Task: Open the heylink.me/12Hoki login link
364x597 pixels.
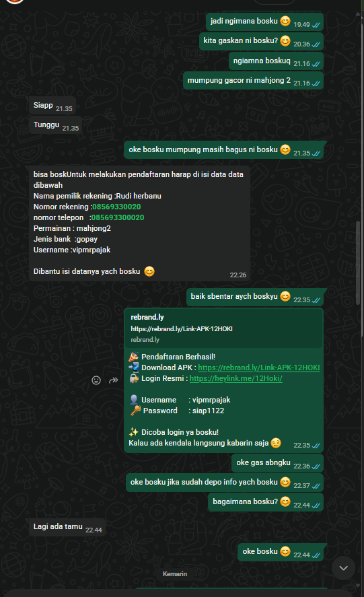Action: pyautogui.click(x=236, y=378)
